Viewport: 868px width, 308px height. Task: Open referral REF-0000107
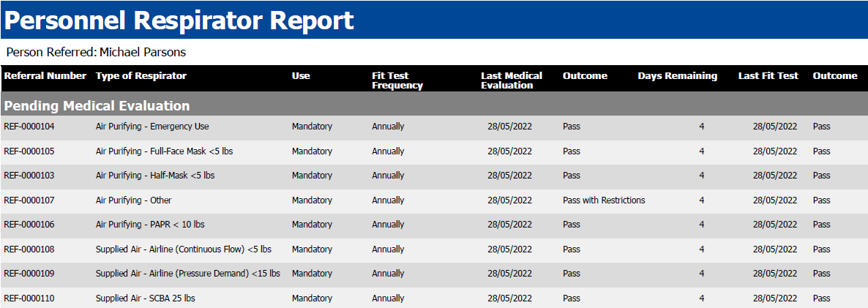[29, 200]
